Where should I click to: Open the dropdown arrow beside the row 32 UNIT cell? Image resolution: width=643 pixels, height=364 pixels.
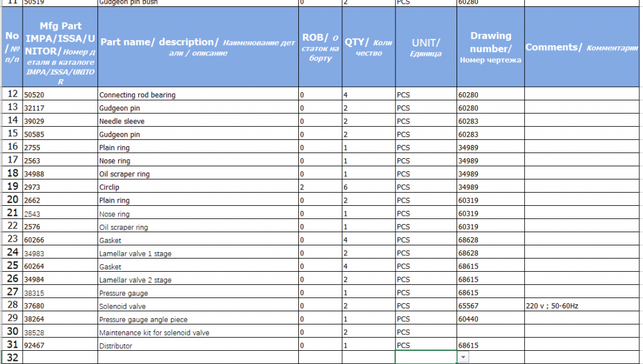click(463, 357)
